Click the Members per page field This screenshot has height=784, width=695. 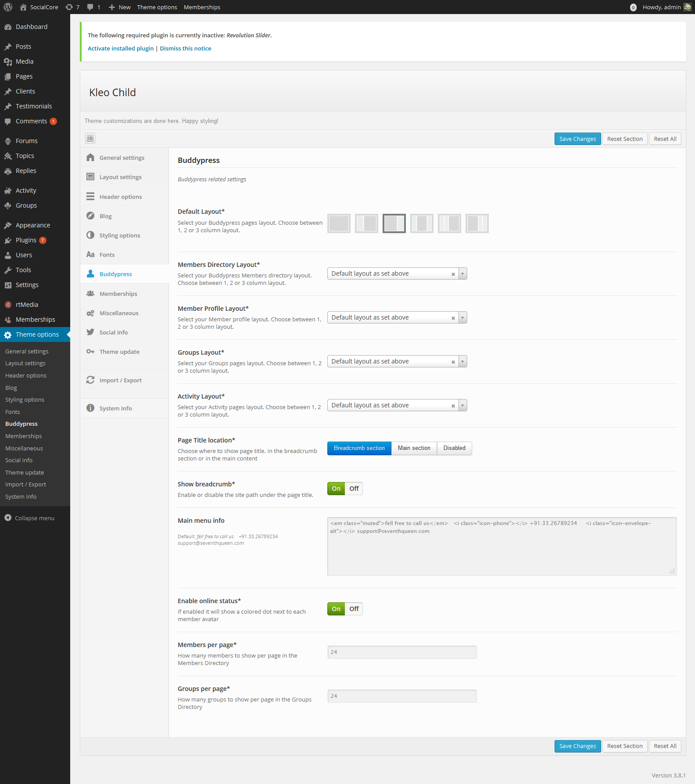click(402, 652)
